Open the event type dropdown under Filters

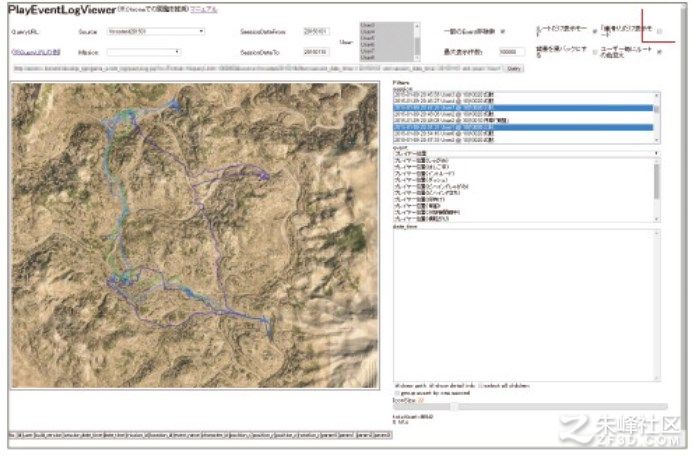527,154
